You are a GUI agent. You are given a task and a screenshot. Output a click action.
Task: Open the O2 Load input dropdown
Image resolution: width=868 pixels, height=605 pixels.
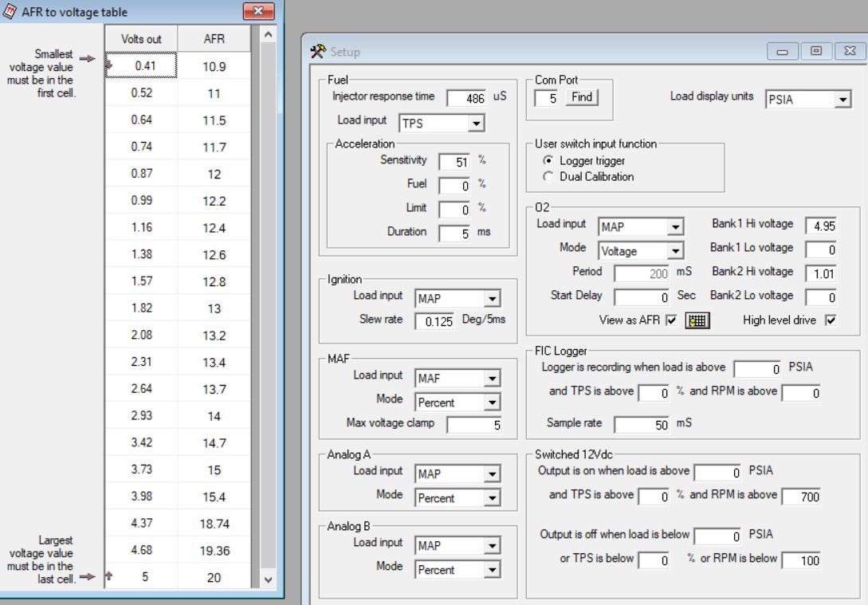tap(675, 227)
